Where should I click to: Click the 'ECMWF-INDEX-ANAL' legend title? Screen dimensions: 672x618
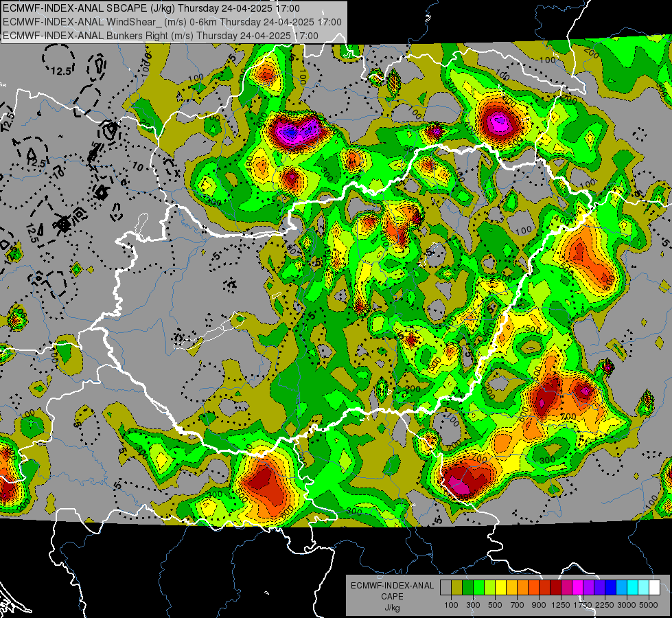coord(392,586)
